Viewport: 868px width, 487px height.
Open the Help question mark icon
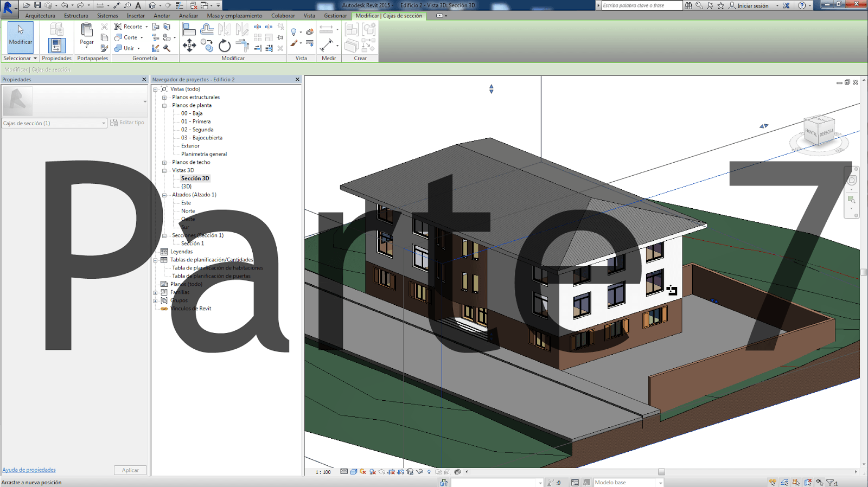pyautogui.click(x=802, y=5)
